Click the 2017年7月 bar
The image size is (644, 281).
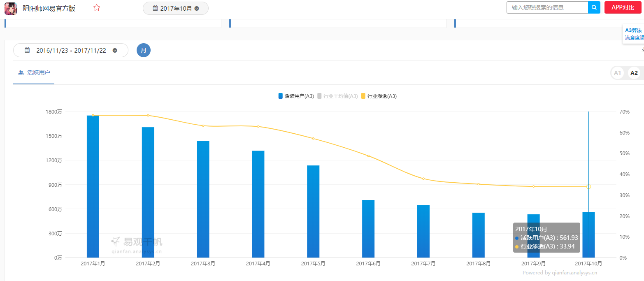[423, 231]
